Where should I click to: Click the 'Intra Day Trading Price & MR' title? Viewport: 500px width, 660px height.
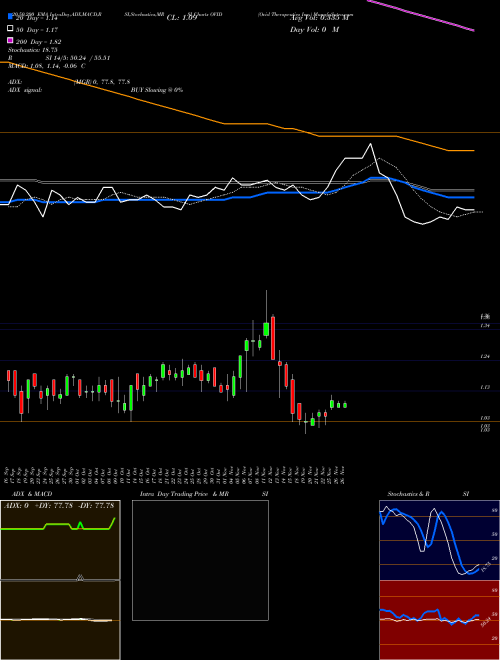(x=184, y=494)
